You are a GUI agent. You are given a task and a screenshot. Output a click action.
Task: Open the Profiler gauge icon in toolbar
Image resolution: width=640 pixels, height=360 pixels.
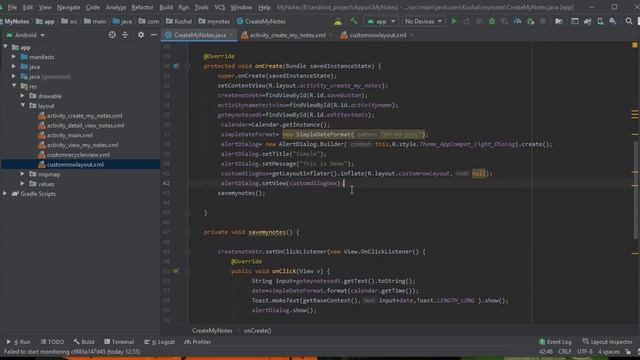coord(518,21)
